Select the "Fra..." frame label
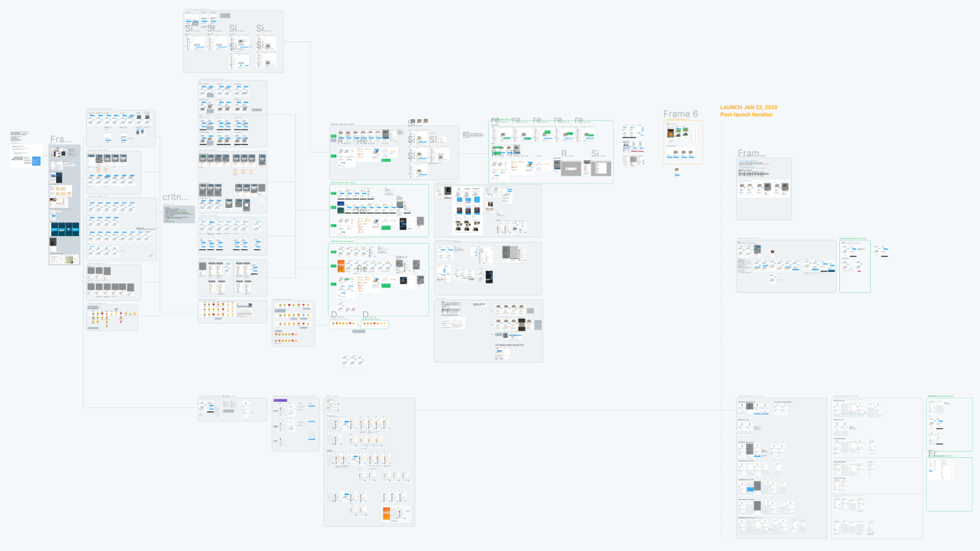The image size is (980, 551). [61, 139]
